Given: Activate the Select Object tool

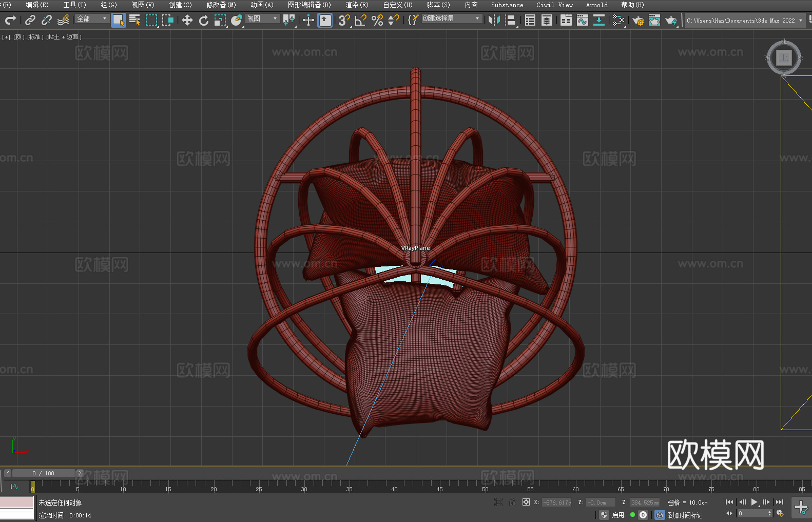Looking at the screenshot, I should (119, 20).
